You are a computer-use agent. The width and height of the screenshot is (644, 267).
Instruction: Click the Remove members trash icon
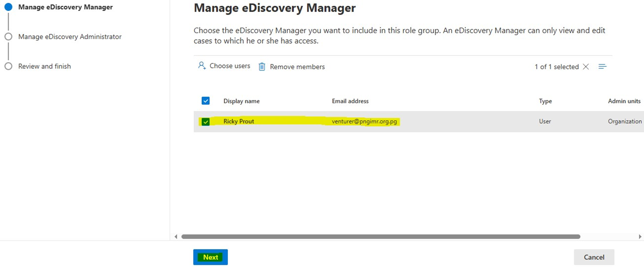point(262,67)
